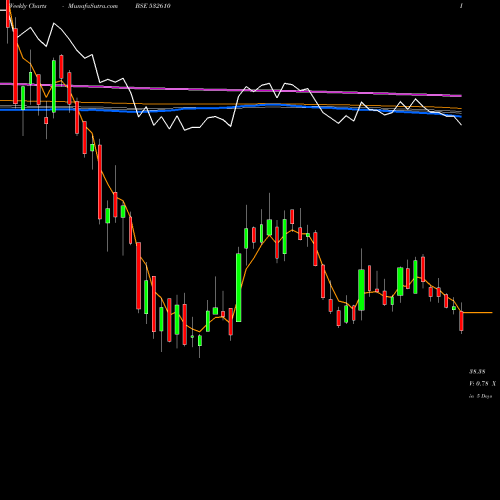
Task: Click the '38.38' price value
Action: 477,371
